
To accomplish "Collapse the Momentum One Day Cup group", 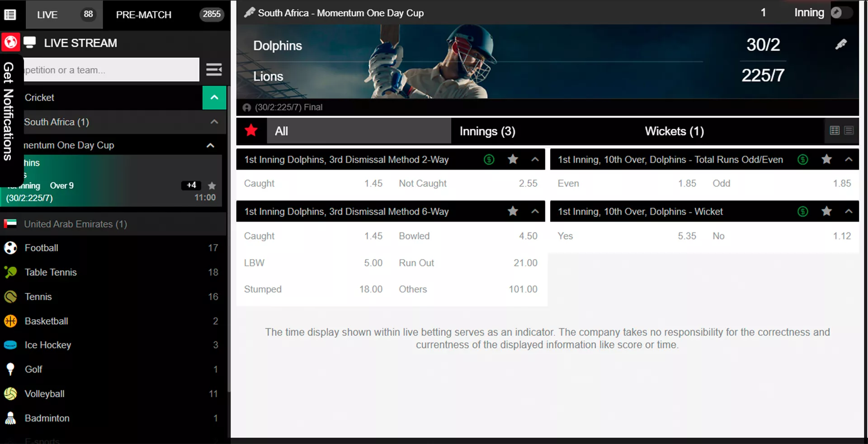I will tap(210, 145).
